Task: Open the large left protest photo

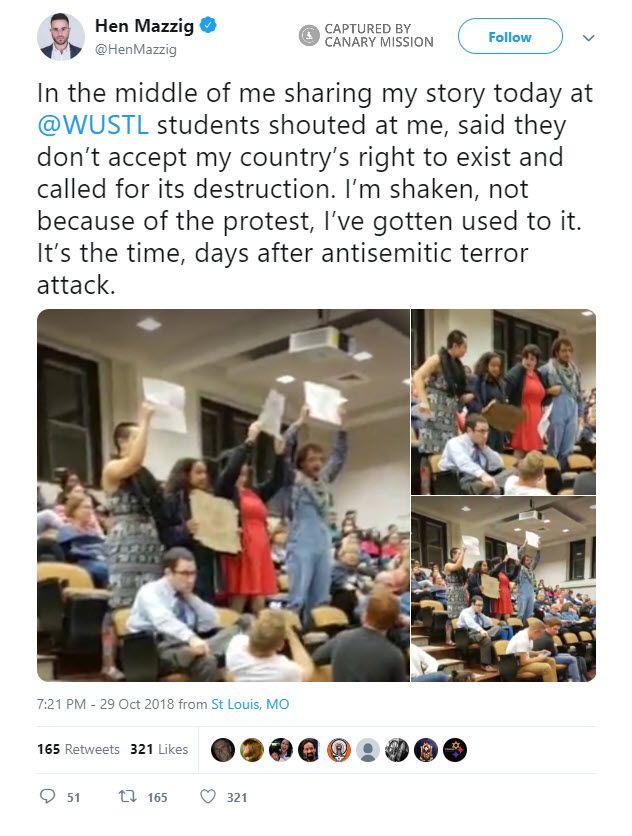Action: click(223, 495)
